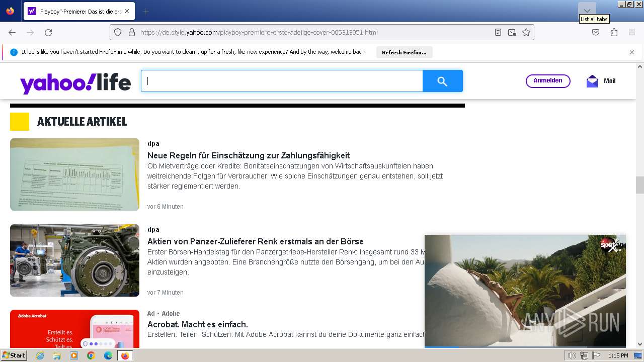This screenshot has height=362, width=644.
Task: Close the floating video player
Action: pyautogui.click(x=612, y=248)
